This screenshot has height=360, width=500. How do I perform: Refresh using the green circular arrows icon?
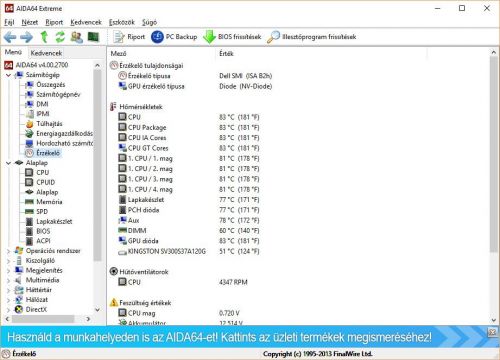60,37
